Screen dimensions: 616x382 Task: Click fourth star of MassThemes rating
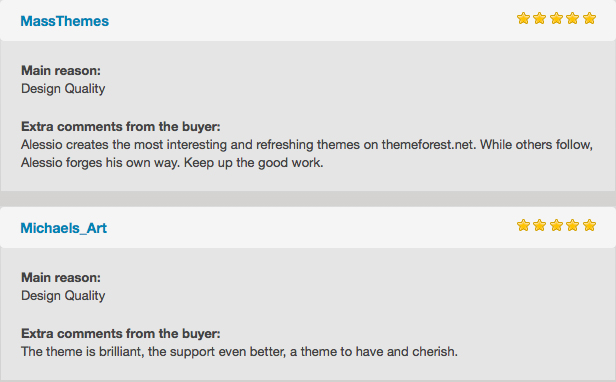tap(573, 18)
